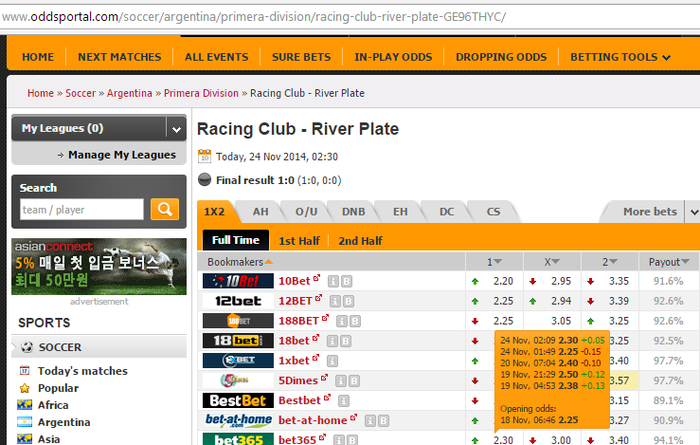Switch to the AH tab

(x=261, y=212)
